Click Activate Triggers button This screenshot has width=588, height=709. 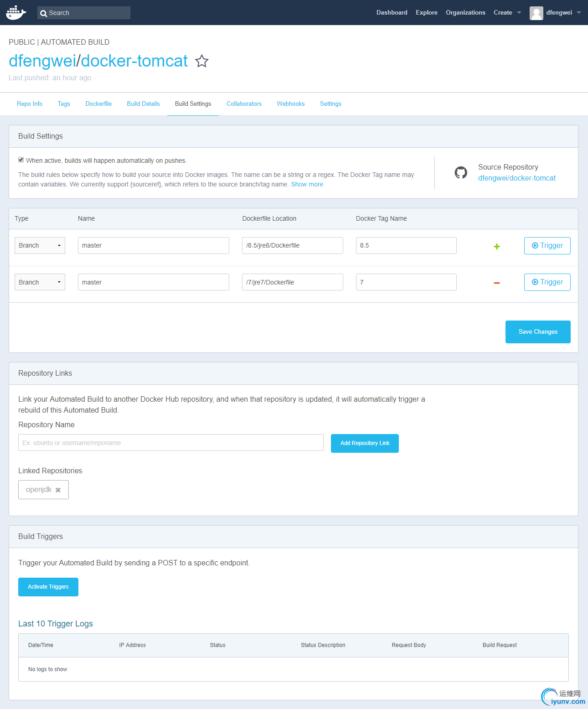coord(48,587)
